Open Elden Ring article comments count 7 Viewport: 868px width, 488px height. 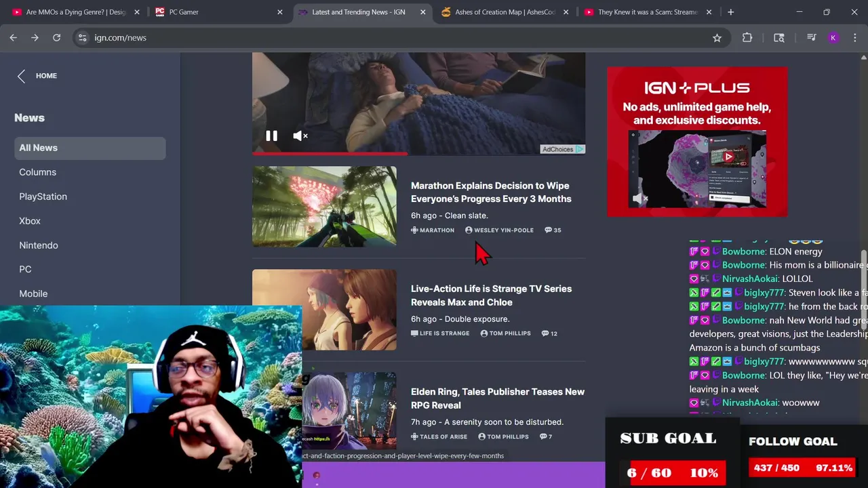[546, 436]
